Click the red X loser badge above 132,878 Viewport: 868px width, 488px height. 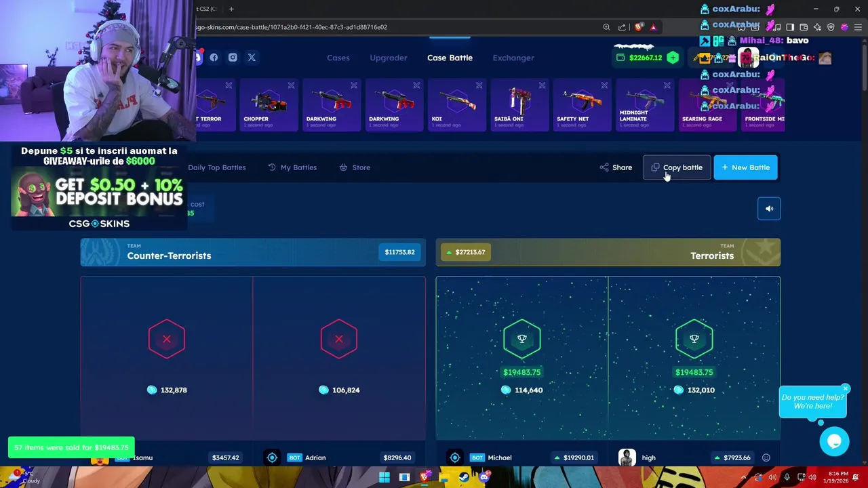point(167,339)
